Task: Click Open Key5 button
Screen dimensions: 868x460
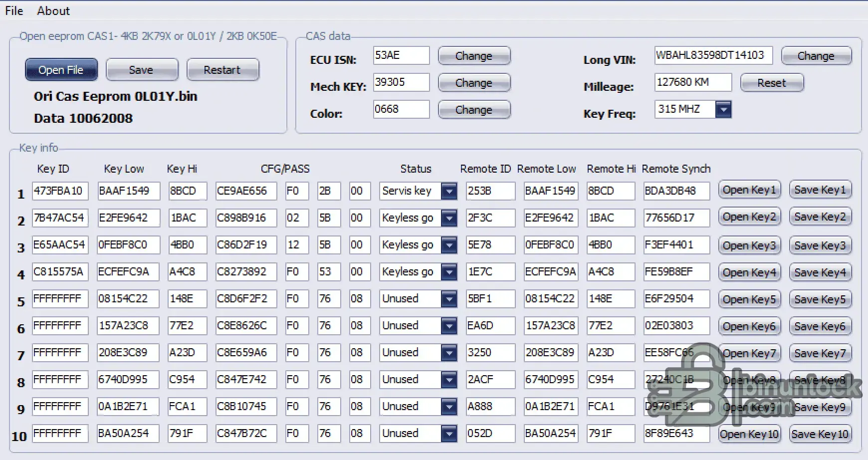Action: coord(749,299)
